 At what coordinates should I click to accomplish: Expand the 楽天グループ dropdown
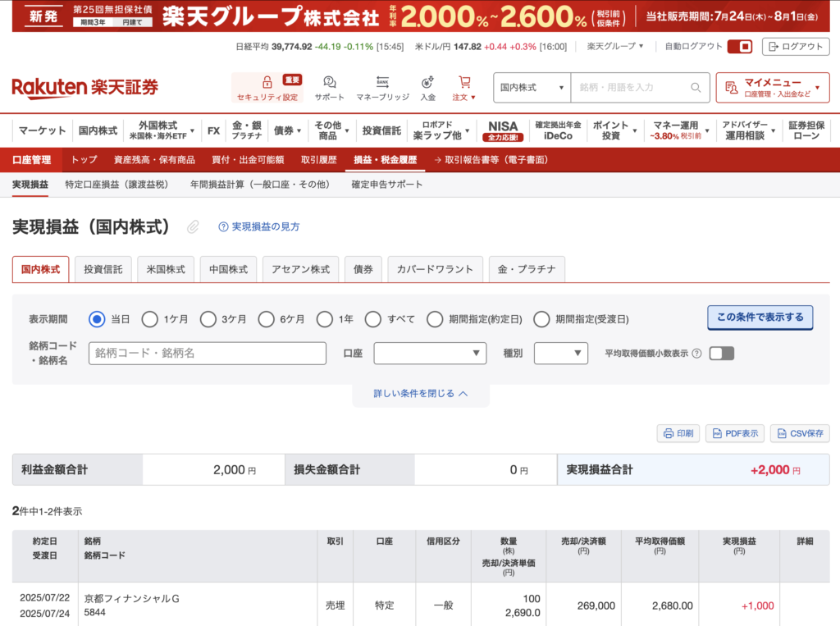(x=615, y=47)
